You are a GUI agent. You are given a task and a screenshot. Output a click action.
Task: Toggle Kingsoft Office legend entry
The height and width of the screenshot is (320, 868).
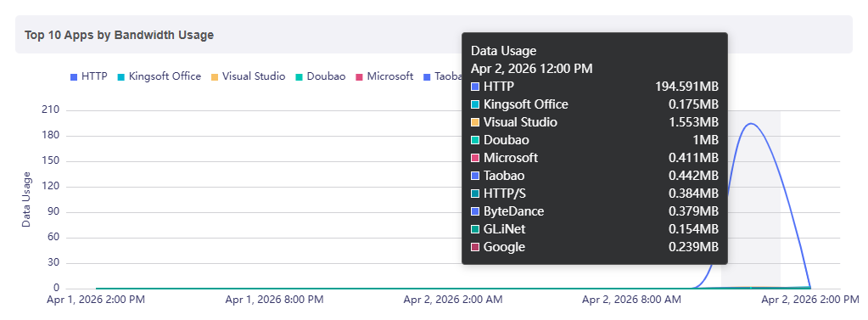[x=160, y=76]
